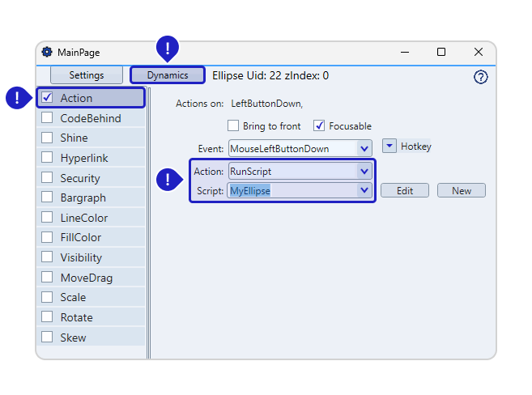Open the Hotkey arrow button
This screenshot has width=532, height=395.
tap(389, 147)
